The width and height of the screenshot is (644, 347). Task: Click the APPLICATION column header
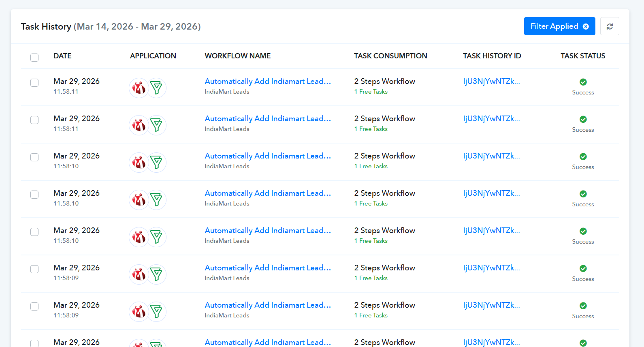pos(153,56)
